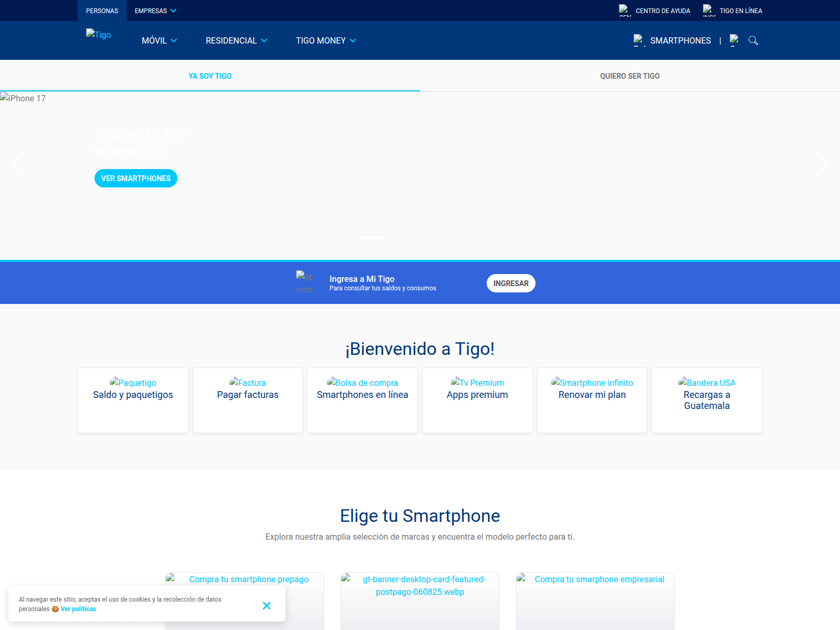Open the search magnifier icon

[x=753, y=40]
